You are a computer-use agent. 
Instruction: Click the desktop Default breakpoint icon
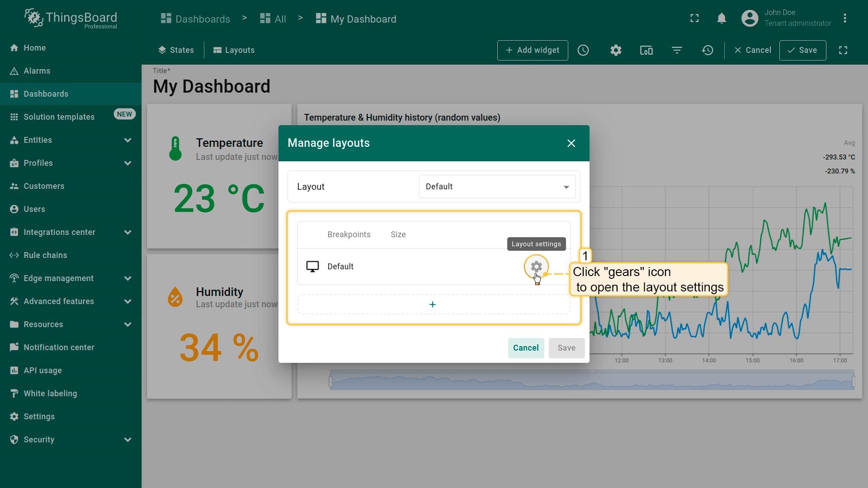(x=312, y=267)
